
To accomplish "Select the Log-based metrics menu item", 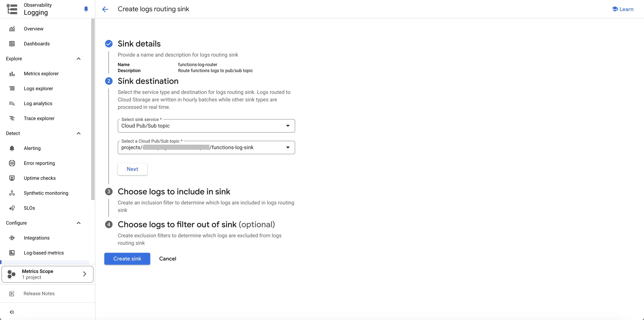I will click(44, 253).
